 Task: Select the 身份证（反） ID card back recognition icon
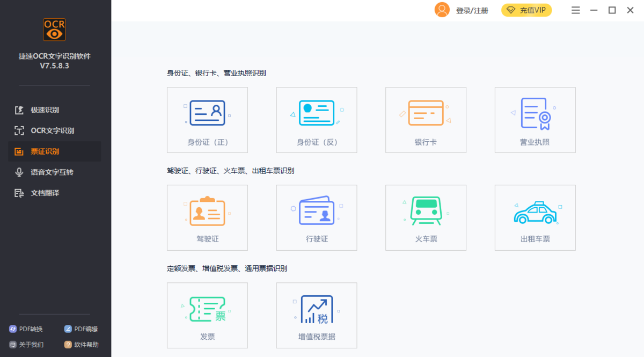tap(317, 119)
